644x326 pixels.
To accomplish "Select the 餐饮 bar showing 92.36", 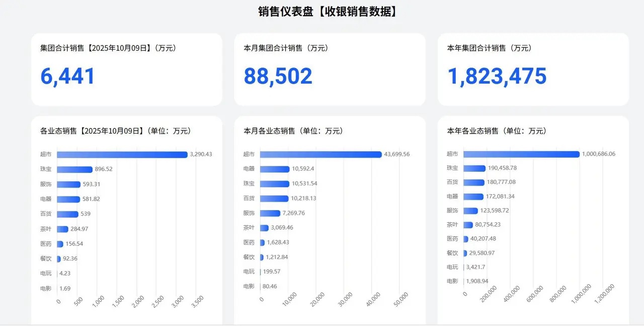I will coord(59,259).
